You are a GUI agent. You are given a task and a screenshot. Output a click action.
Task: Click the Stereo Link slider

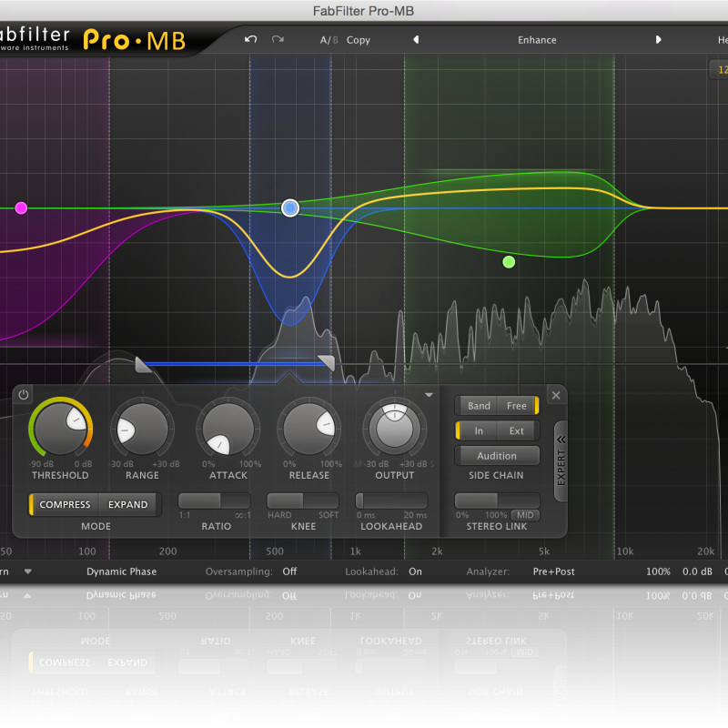[x=497, y=501]
